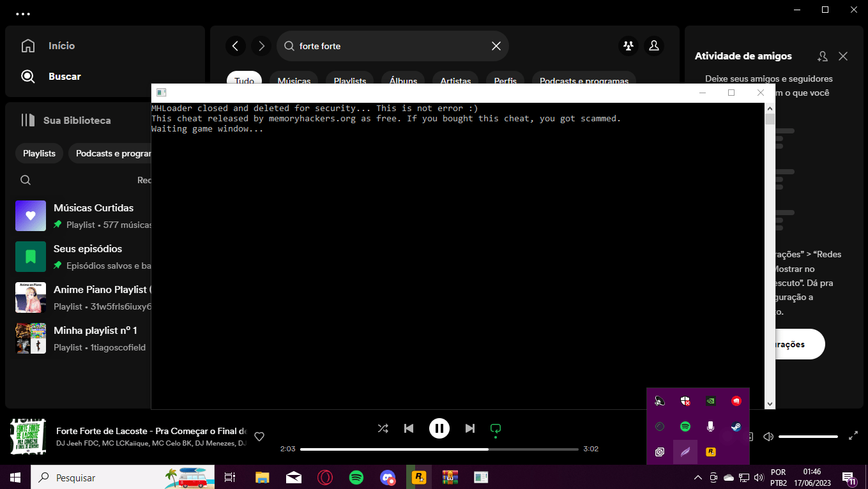Click the Pesquisar taskbar search box
Viewport: 868px width, 489px height.
pos(123,477)
